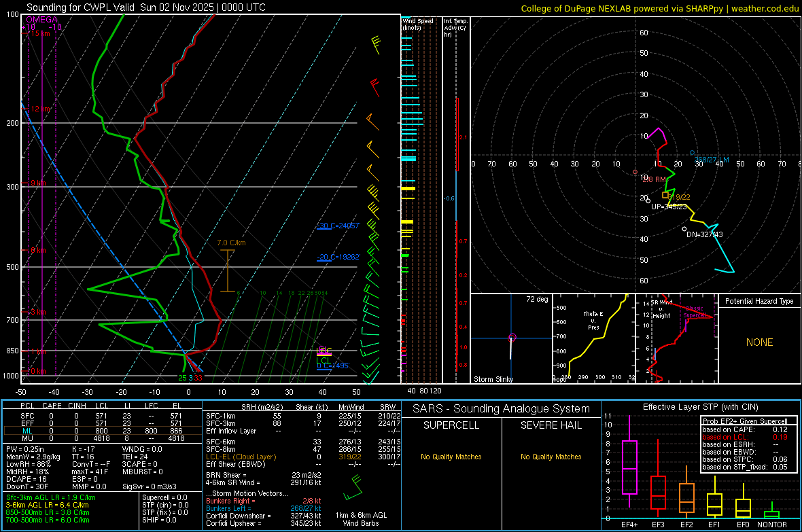Screen dimensions: 802x532
Task: Click the 'SHIP = 0.0' value
Action: (x=159, y=520)
